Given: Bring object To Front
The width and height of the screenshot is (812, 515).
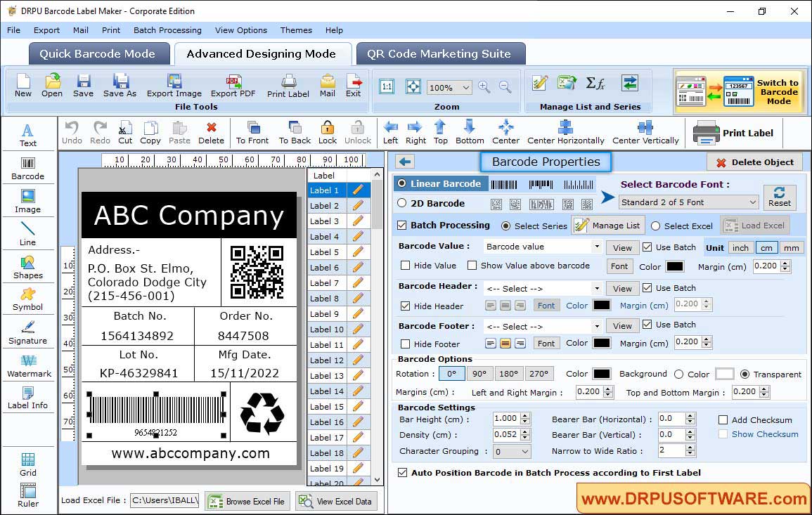Looking at the screenshot, I should point(252,133).
